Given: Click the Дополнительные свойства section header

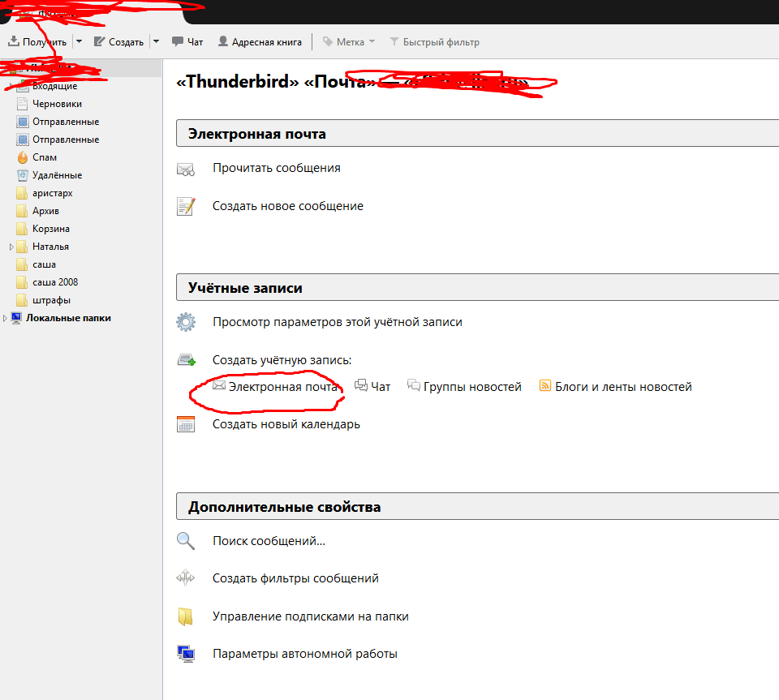Looking at the screenshot, I should [477, 506].
